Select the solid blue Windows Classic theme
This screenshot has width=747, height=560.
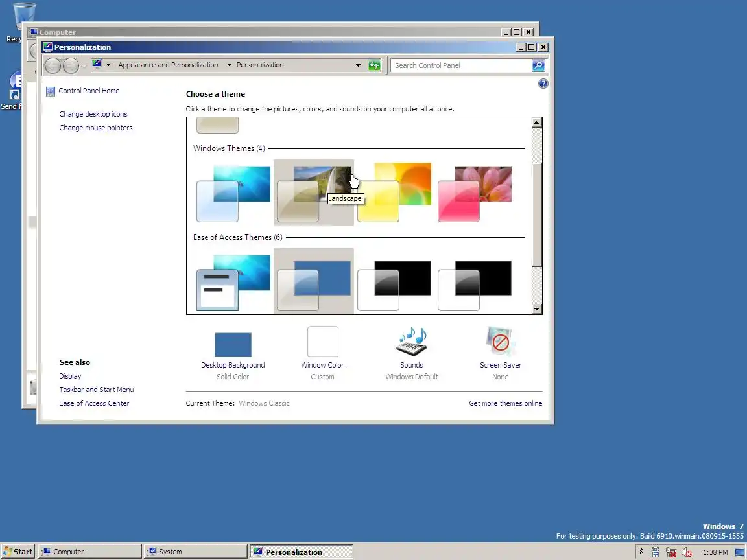point(313,281)
